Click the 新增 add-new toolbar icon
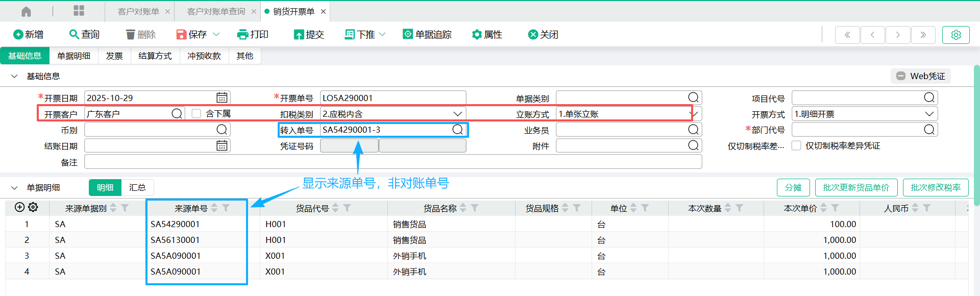The height and width of the screenshot is (296, 980). [x=18, y=34]
